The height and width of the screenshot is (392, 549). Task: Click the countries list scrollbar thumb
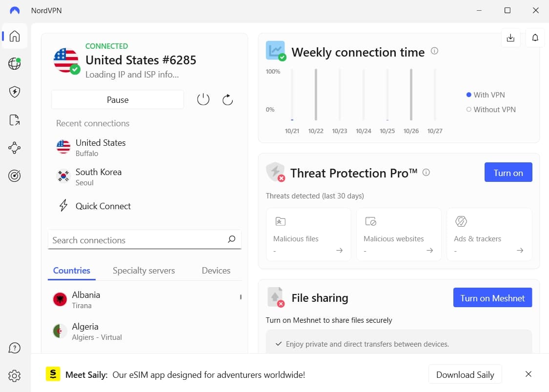241,297
